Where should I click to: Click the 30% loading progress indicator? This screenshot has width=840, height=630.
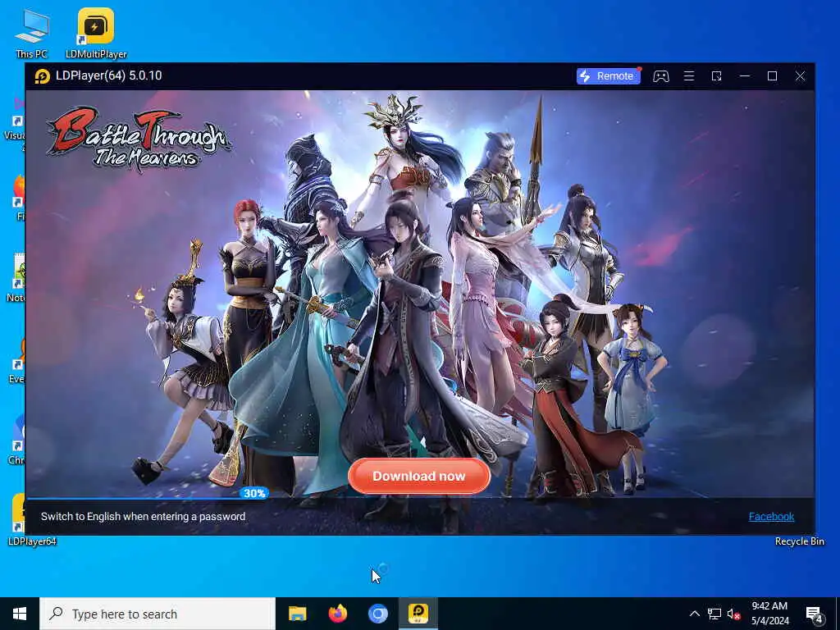[254, 493]
